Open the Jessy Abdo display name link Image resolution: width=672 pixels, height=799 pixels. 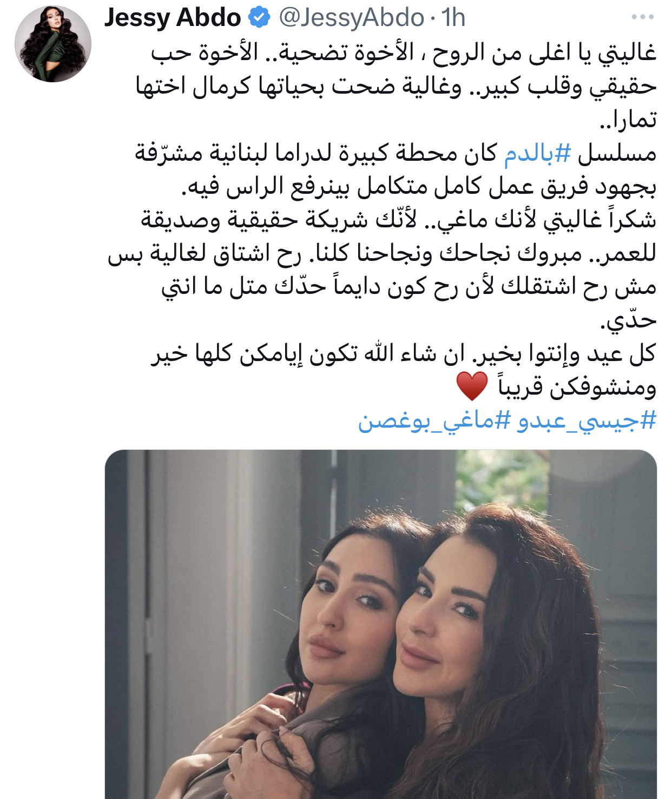pos(173,17)
